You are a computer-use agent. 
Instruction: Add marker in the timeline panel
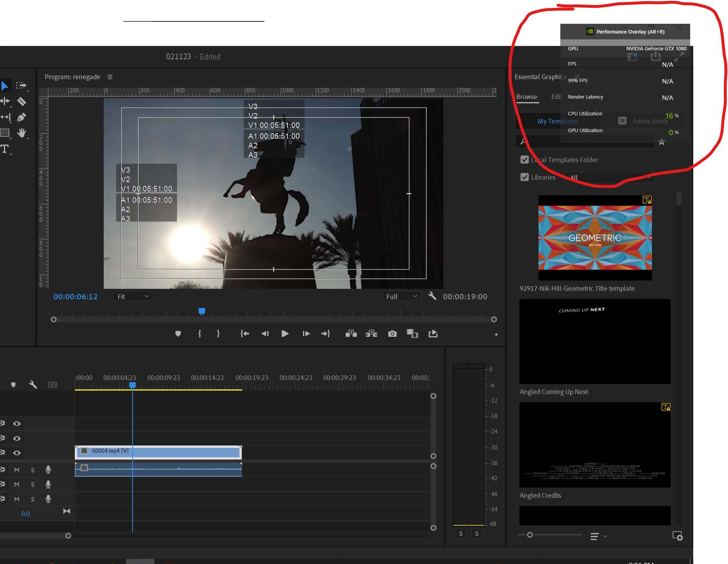(13, 385)
